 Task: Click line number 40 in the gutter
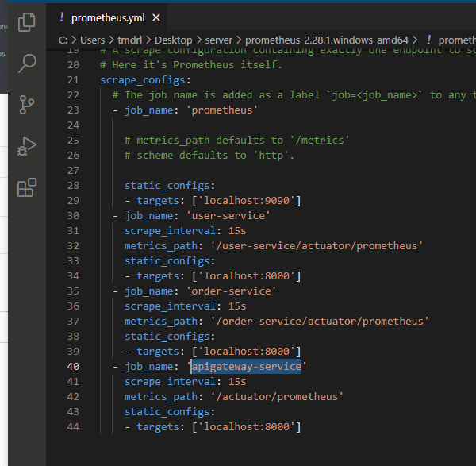click(x=73, y=366)
